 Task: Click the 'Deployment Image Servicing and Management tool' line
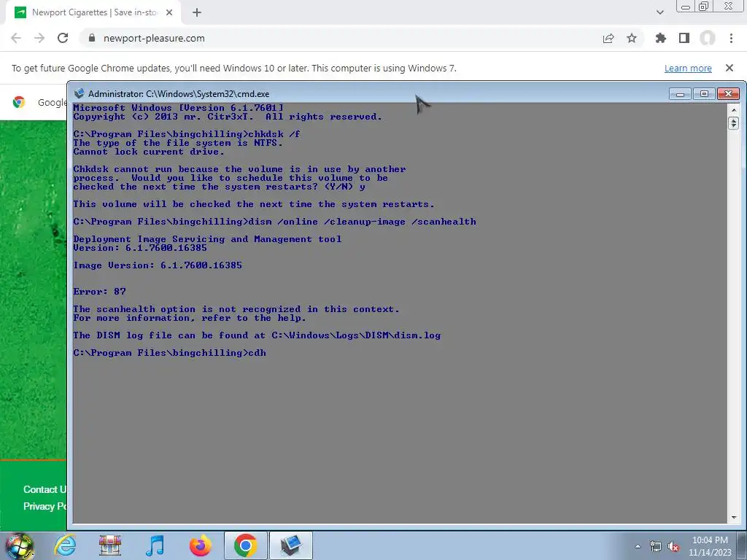[x=207, y=239]
